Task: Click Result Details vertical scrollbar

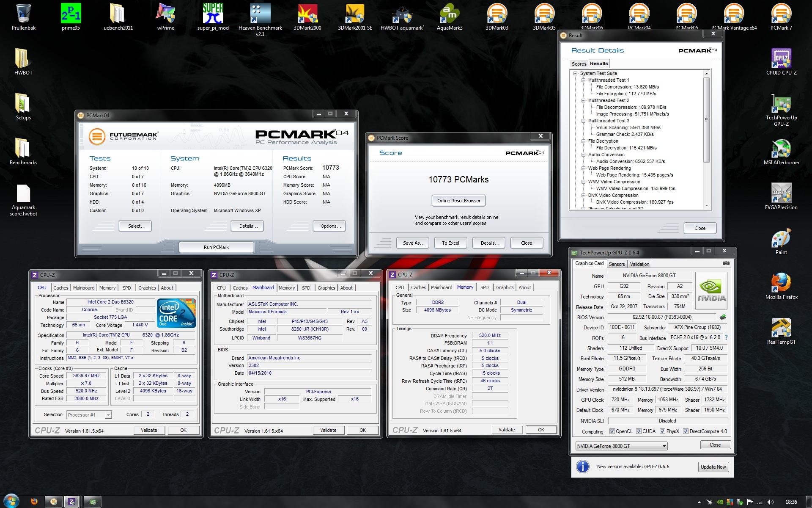Action: pos(706,140)
